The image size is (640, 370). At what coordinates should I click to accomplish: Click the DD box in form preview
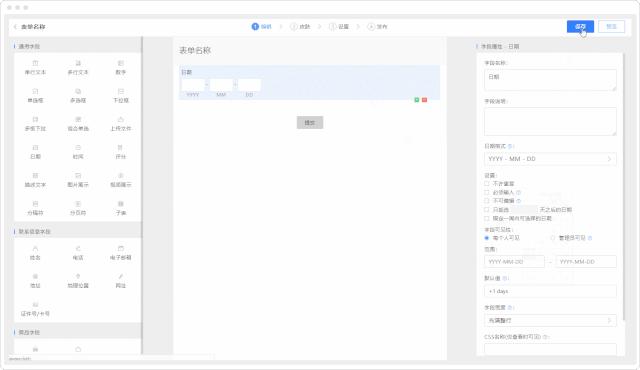pos(249,85)
